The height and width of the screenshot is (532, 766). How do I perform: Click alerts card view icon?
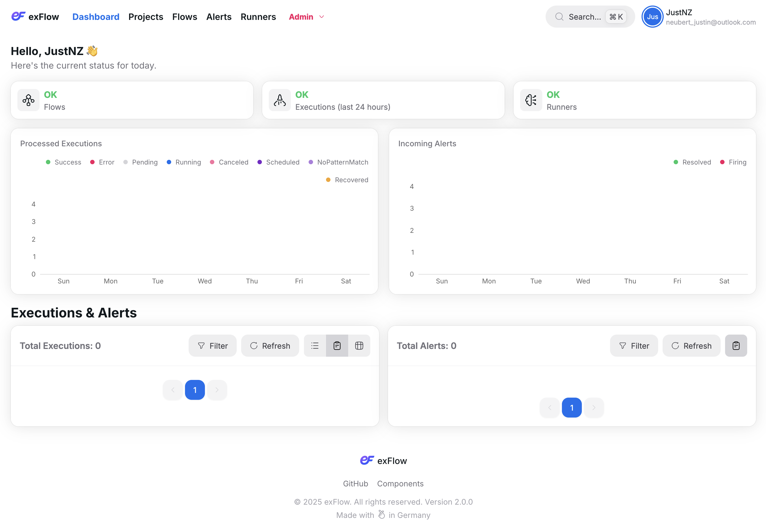click(x=736, y=346)
